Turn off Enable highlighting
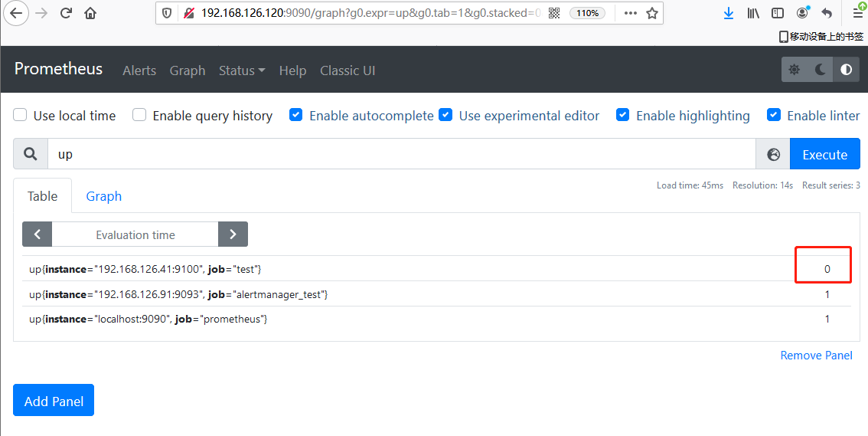The image size is (868, 436). click(x=623, y=115)
